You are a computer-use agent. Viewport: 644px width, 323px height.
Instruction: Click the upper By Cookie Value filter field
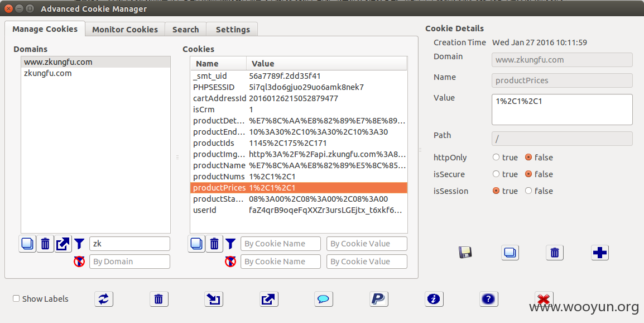(x=367, y=244)
